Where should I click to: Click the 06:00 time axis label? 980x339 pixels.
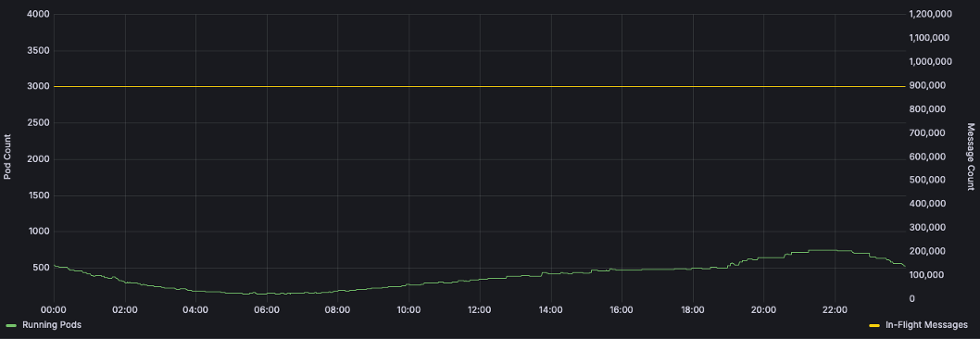267,309
